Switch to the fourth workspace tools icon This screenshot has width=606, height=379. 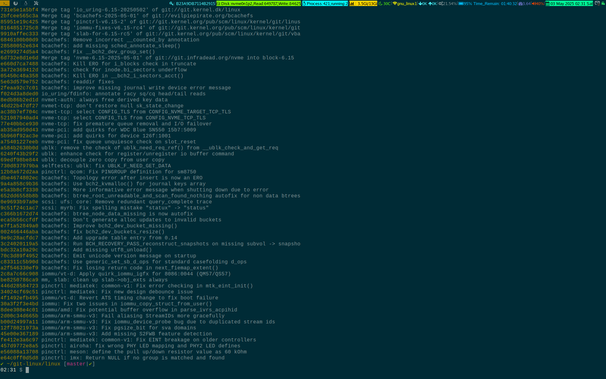(x=36, y=3)
